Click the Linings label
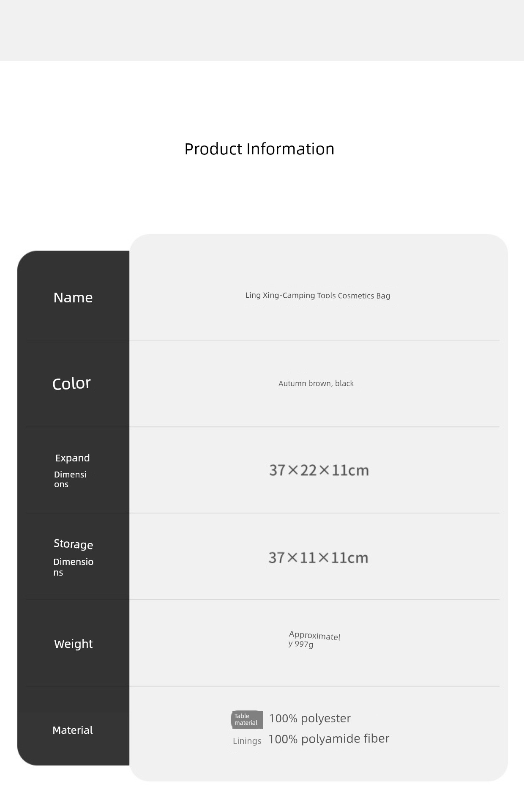524x812 pixels. click(x=247, y=741)
